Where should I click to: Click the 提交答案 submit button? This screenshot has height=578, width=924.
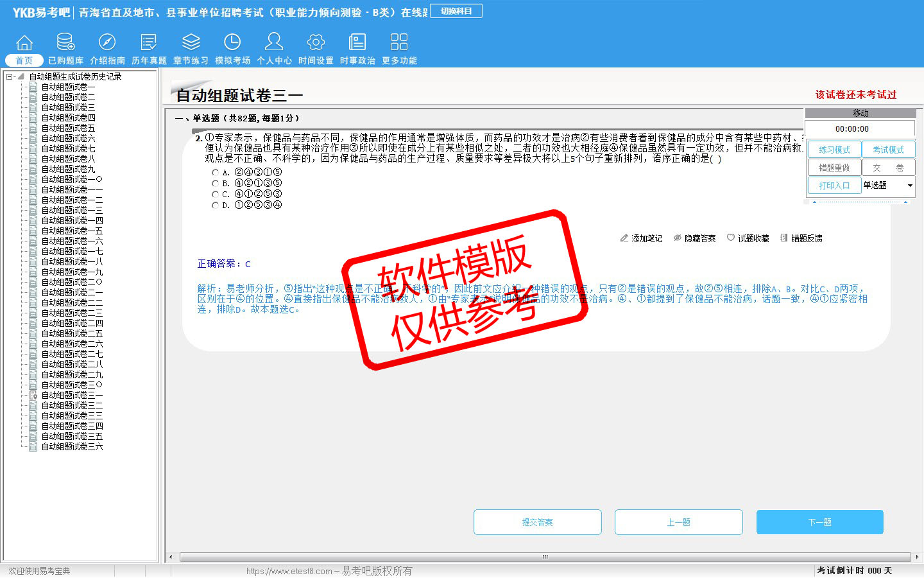pyautogui.click(x=537, y=522)
